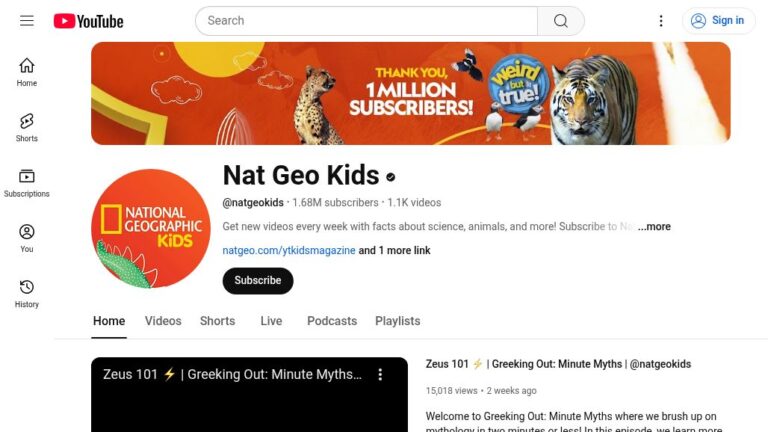The height and width of the screenshot is (432, 768).
Task: Go to Home in sidebar
Action: [27, 72]
